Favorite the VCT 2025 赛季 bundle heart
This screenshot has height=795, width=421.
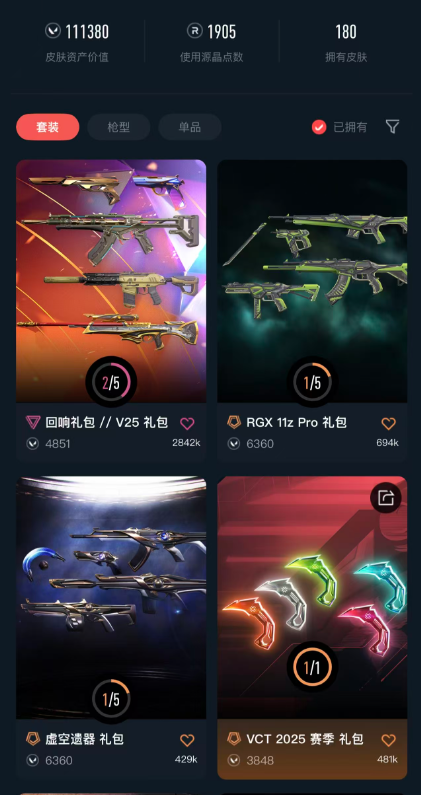389,740
